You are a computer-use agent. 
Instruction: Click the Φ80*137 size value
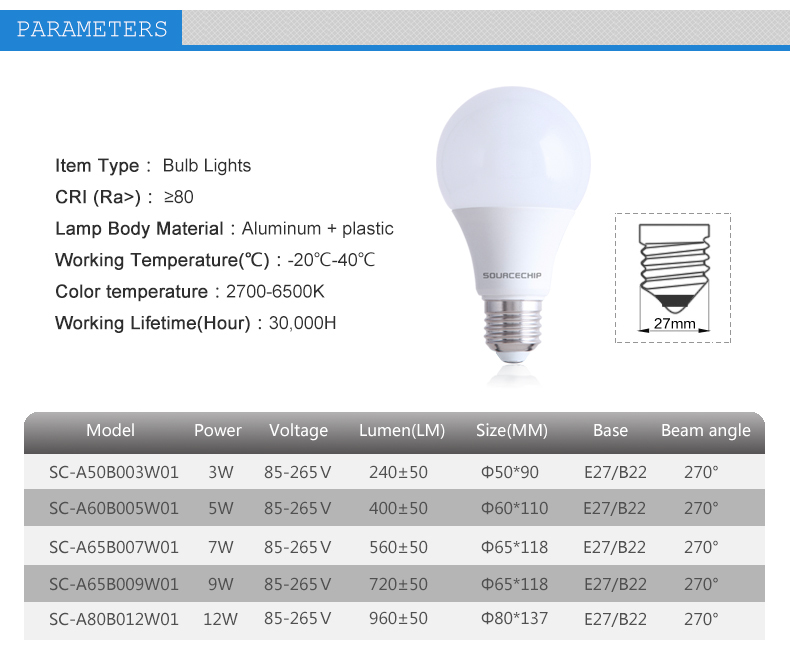[x=514, y=619]
